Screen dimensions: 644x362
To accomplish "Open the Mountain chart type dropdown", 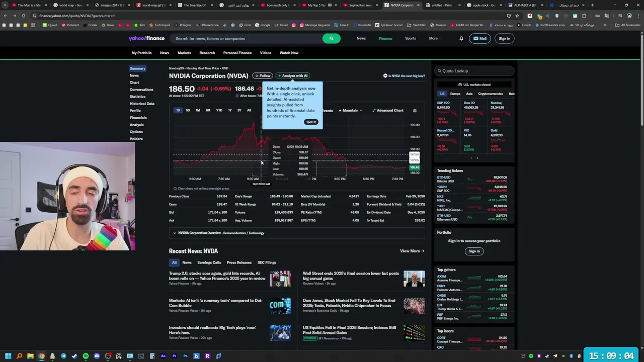I will pyautogui.click(x=350, y=111).
